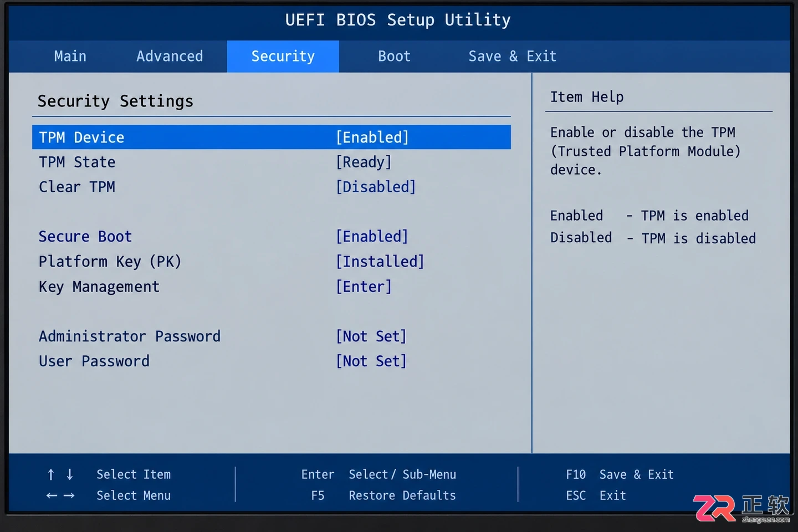The width and height of the screenshot is (798, 532).
Task: Select the Clear TPM option
Action: (77, 187)
